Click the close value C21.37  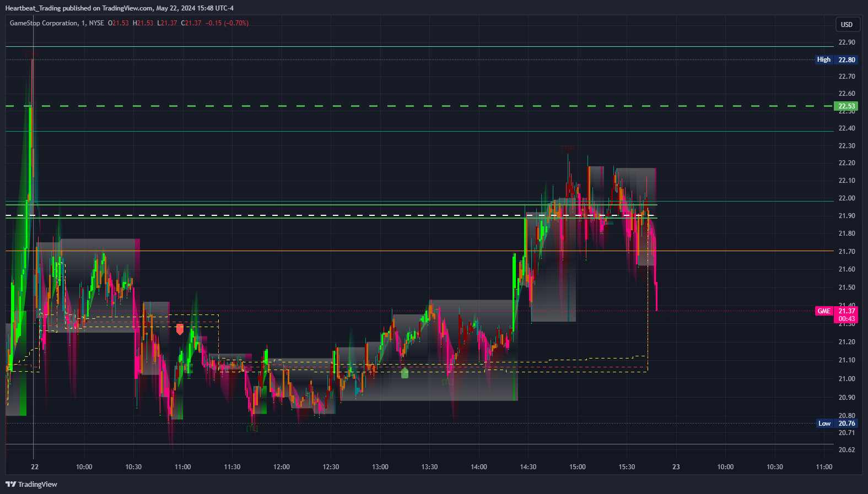click(191, 23)
